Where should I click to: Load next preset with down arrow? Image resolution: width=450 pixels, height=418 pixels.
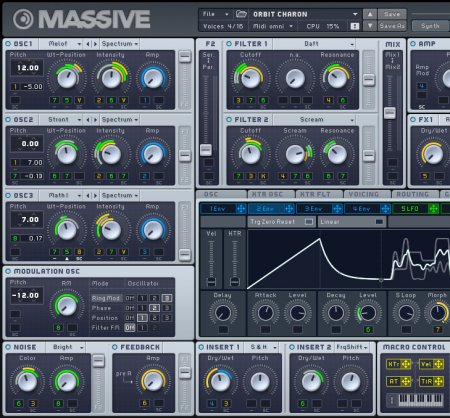point(370,26)
